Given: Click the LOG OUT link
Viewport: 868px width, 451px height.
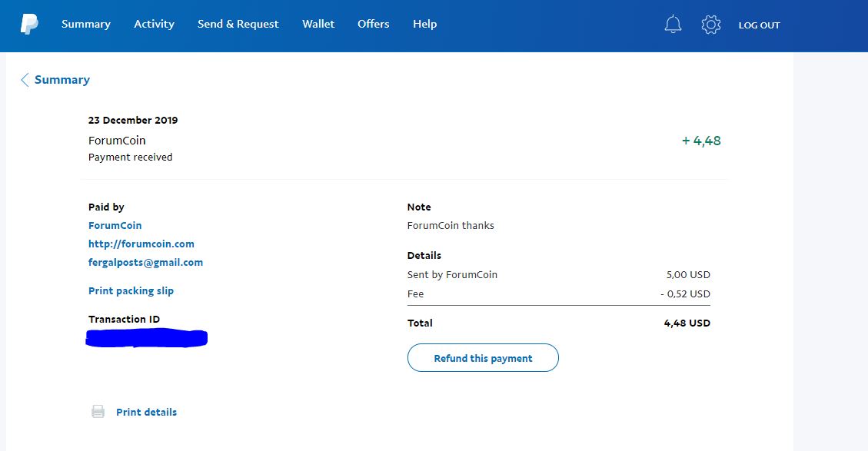Looking at the screenshot, I should click(759, 25).
